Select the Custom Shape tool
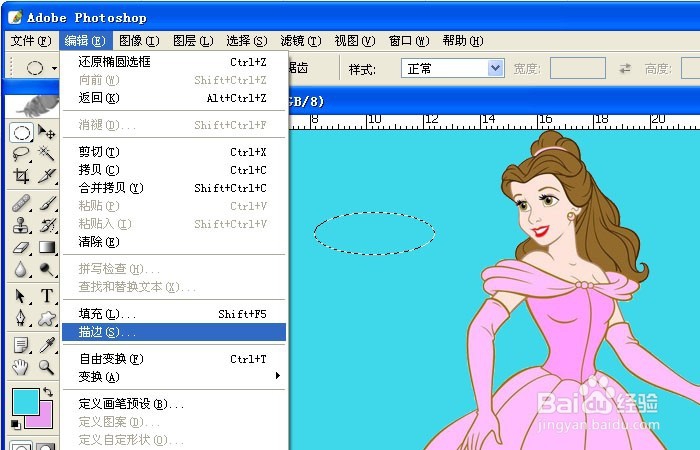Viewport: 700px width, 450px height. coord(46,318)
